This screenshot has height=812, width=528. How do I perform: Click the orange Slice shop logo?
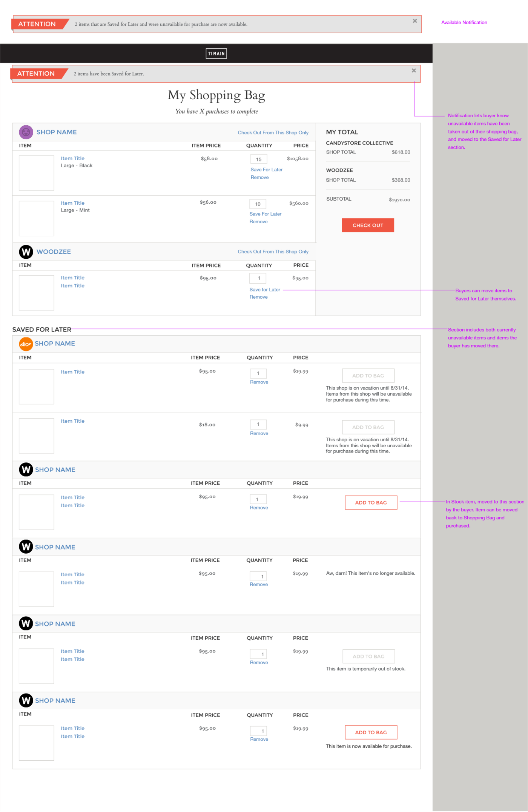(x=26, y=344)
